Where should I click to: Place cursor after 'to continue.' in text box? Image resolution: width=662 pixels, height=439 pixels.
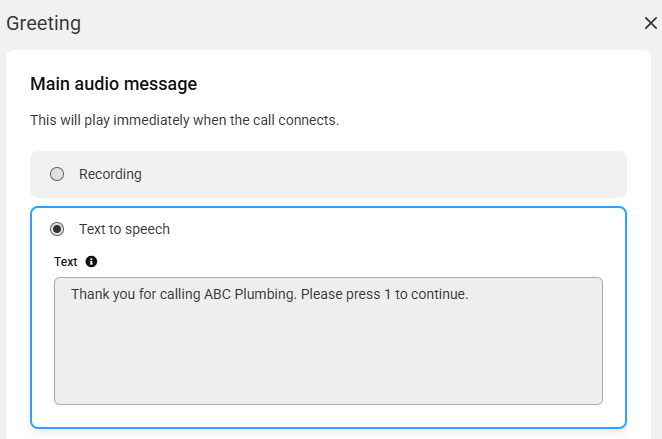click(469, 294)
